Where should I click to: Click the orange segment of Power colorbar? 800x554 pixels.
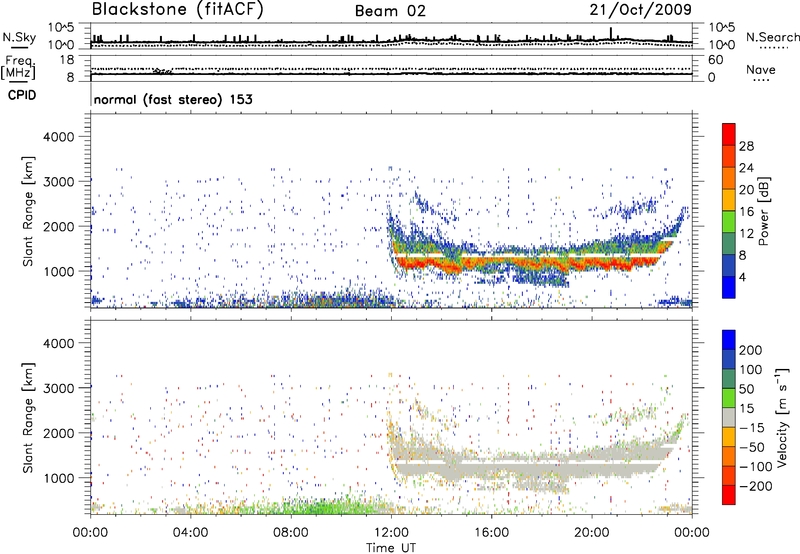tap(729, 178)
